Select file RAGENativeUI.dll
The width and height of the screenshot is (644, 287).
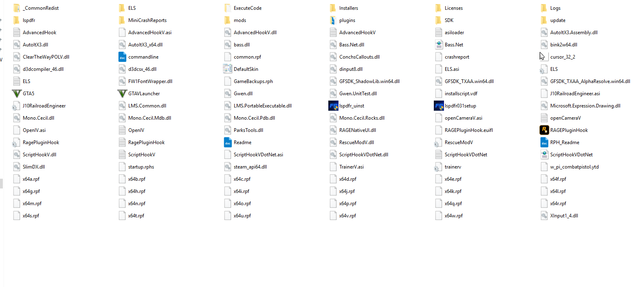358,130
